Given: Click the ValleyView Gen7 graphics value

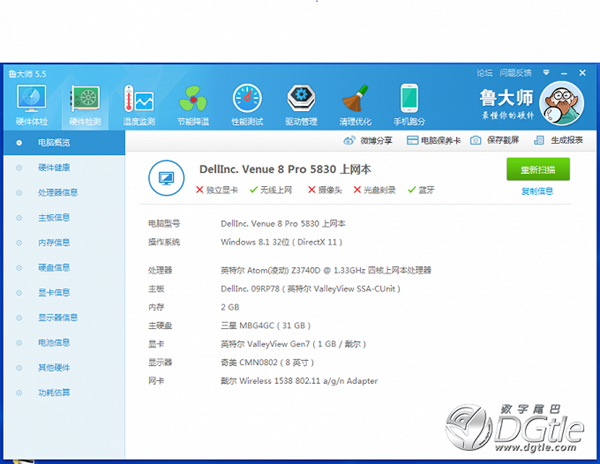Looking at the screenshot, I should click(293, 344).
